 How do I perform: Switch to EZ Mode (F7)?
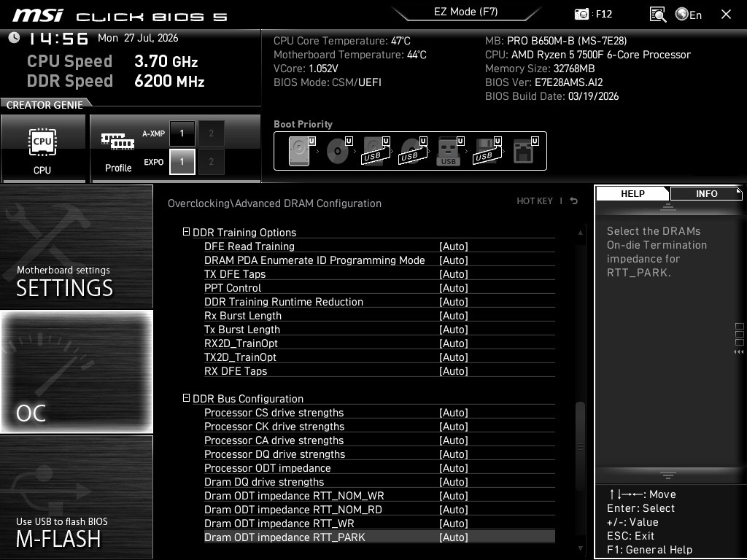[x=466, y=12]
